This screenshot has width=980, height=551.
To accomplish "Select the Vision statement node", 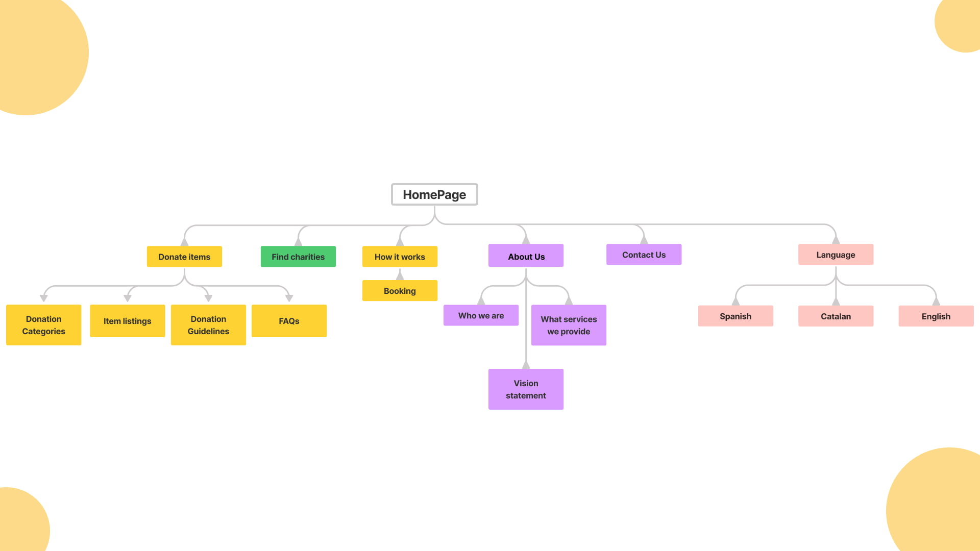I will coord(526,389).
